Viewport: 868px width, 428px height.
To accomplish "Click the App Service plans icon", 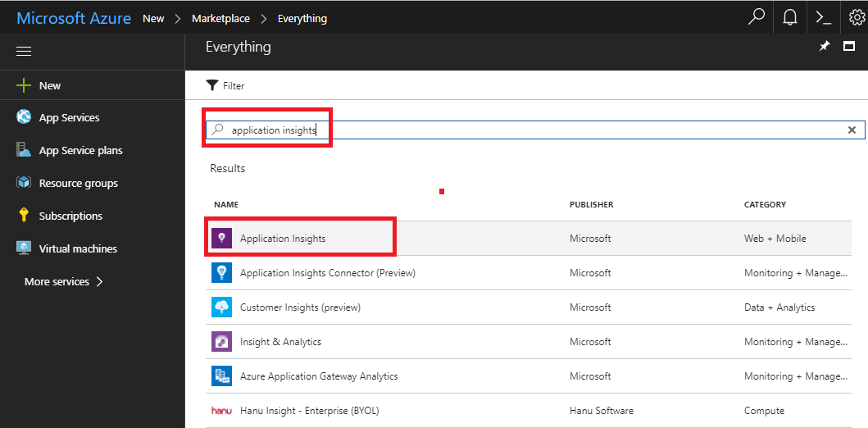I will 24,150.
